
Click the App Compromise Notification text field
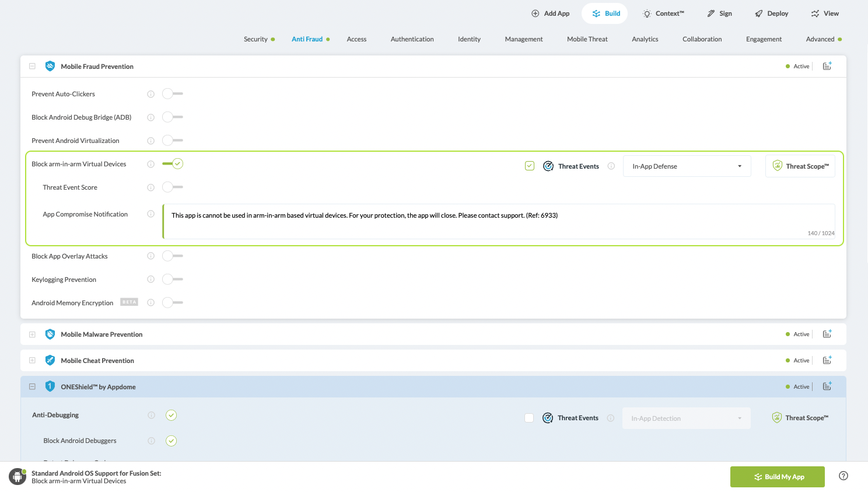499,221
